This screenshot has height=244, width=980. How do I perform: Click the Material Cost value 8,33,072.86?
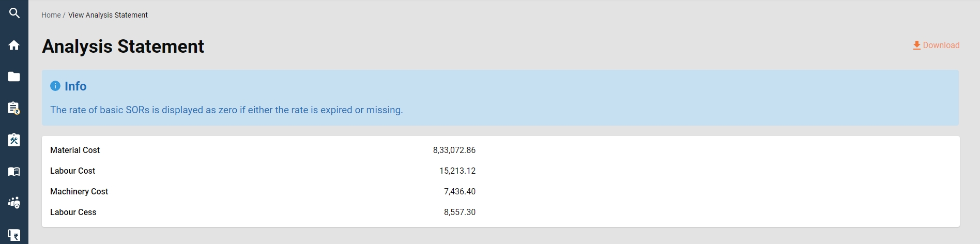(454, 150)
